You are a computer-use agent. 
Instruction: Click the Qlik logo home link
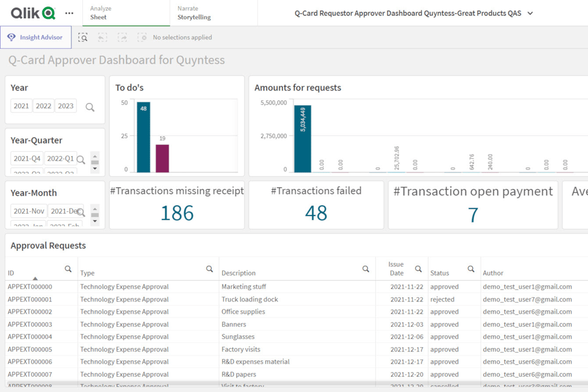tap(33, 13)
